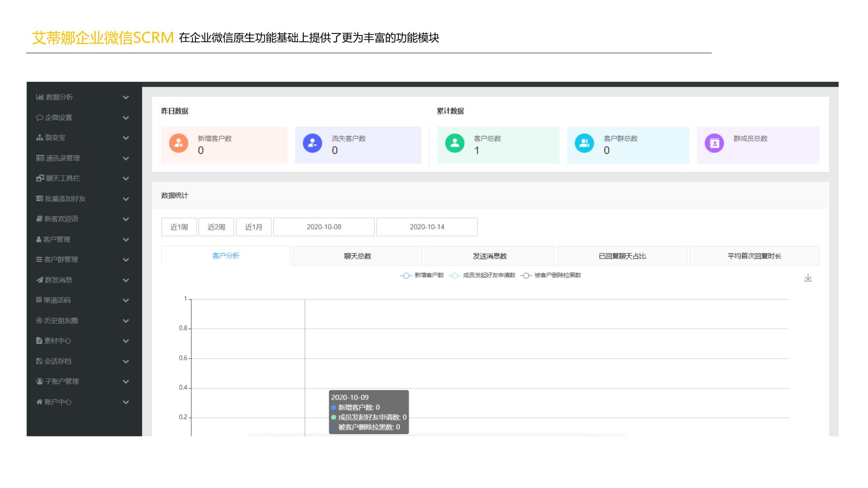Click the 昨日数据 heading
Viewport: 868px width, 488px height.
click(x=175, y=111)
